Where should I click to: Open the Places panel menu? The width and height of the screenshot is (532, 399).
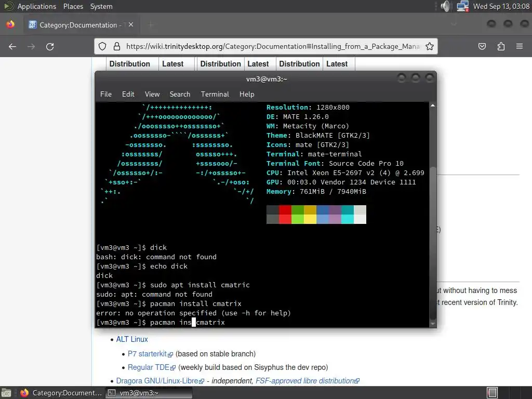pos(73,6)
